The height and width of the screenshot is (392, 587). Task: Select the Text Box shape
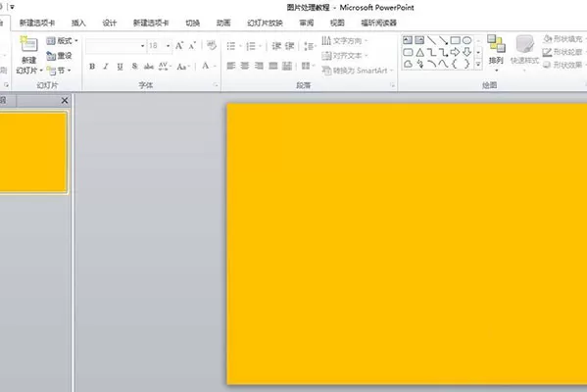408,40
